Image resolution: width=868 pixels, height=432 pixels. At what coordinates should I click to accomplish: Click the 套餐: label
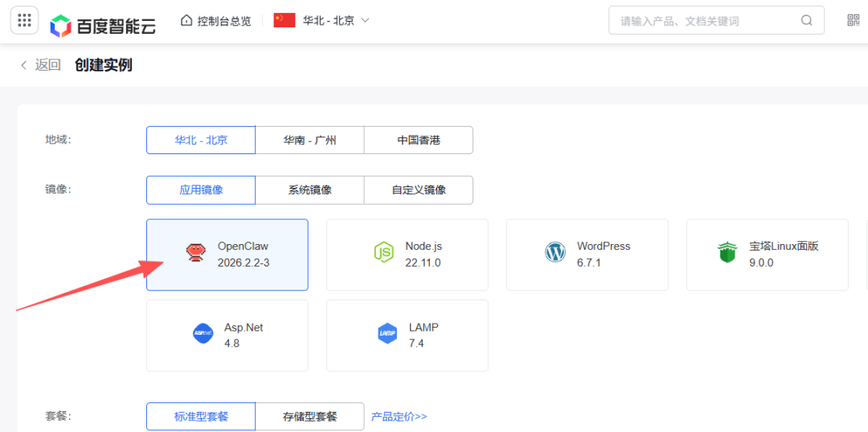coord(58,416)
